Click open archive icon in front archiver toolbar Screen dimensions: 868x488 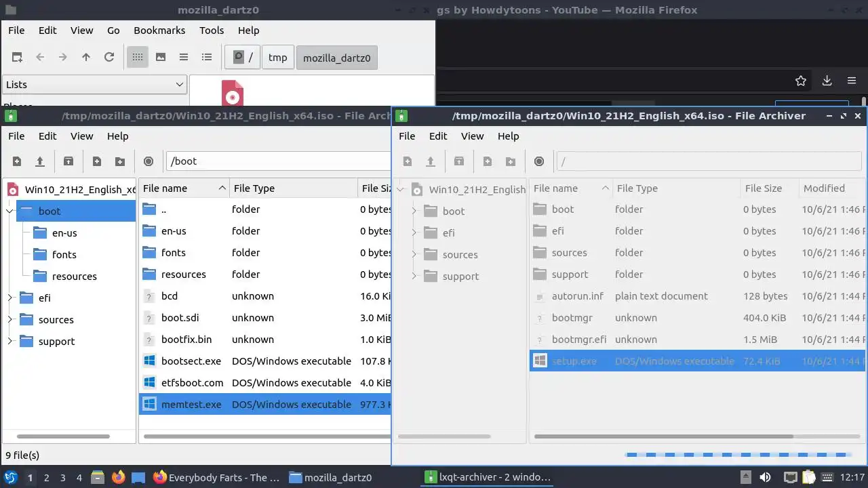(431, 161)
